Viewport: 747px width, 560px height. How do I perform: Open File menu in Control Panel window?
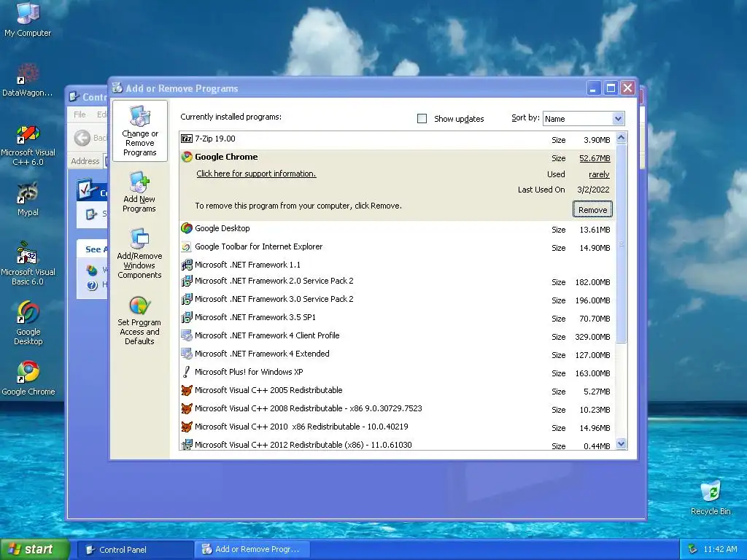coord(80,114)
